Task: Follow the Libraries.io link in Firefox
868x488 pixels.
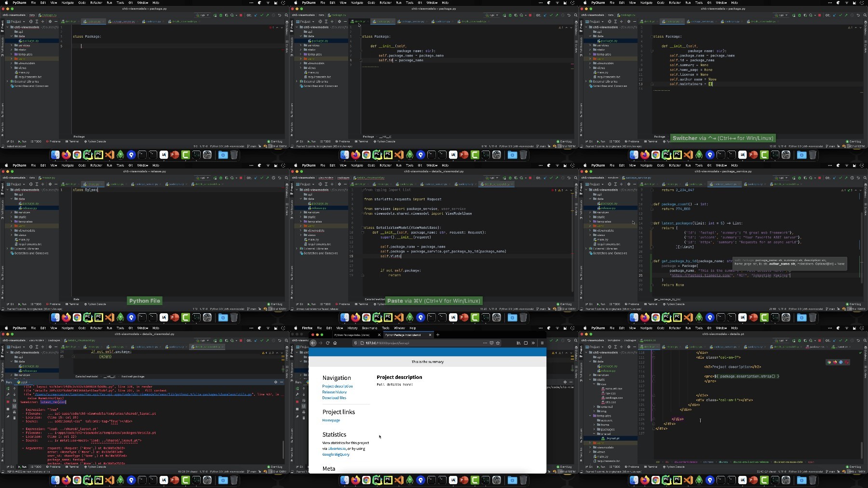Action: pyautogui.click(x=337, y=448)
